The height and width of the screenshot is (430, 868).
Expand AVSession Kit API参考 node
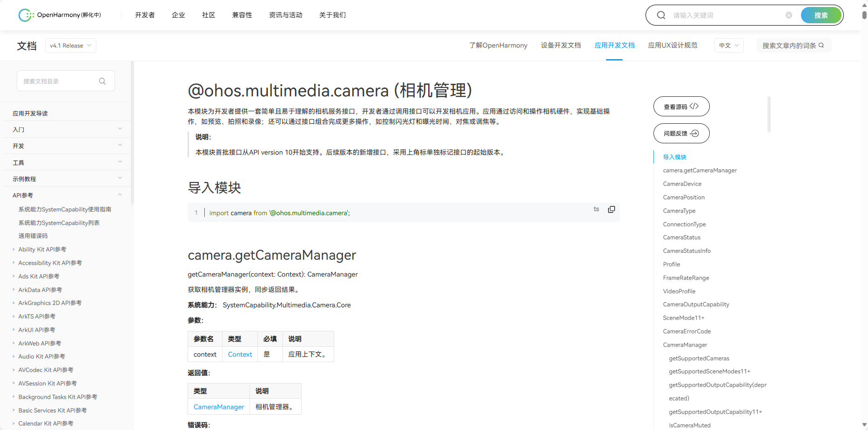(13, 383)
